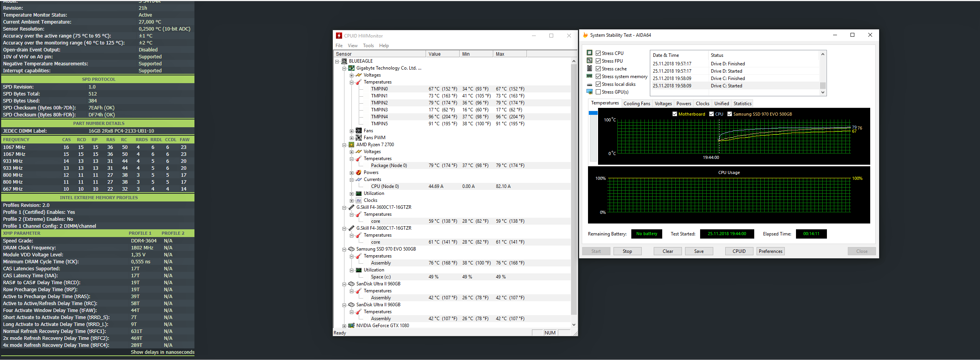Viewport: 980px width, 360px height.
Task: Click the Temperatures thermometer icon under Samsung SSD
Action: click(x=359, y=256)
